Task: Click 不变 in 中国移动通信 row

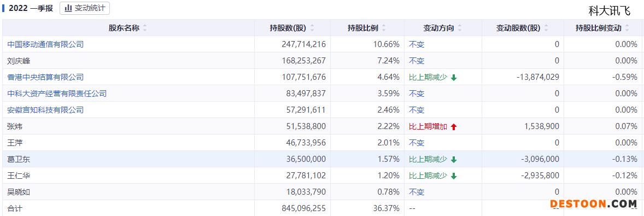Action: 417,44
